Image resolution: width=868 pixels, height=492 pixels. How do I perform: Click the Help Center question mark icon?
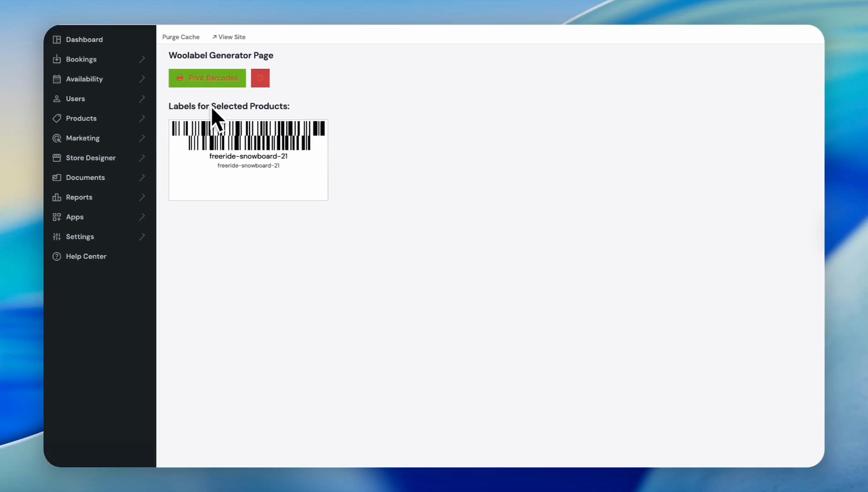point(56,256)
